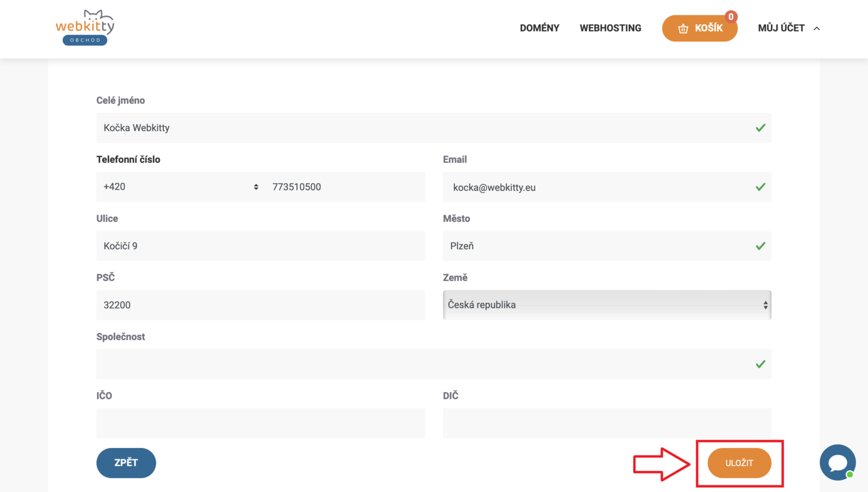The image size is (868, 492).
Task: Click the Telefonní číslo label
Action: coord(128,160)
